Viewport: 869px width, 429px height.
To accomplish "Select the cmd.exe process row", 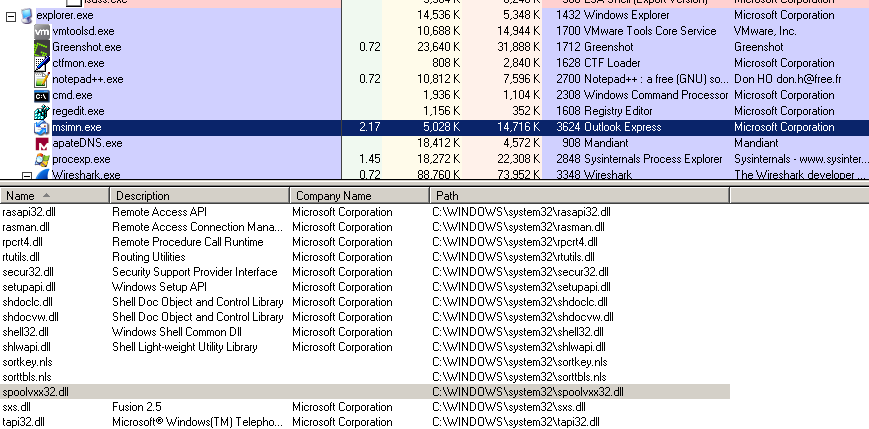I will point(434,95).
